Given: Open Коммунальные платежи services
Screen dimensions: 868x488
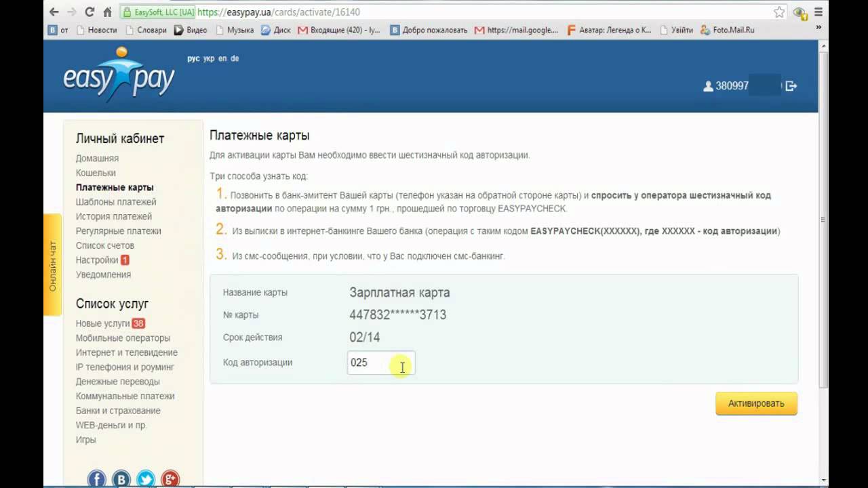Looking at the screenshot, I should pos(125,396).
